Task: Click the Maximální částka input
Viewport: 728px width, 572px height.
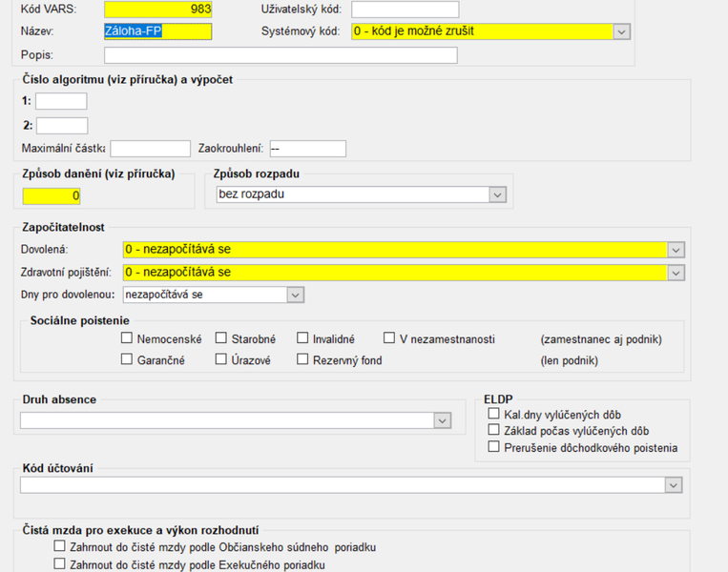Action: point(150,149)
